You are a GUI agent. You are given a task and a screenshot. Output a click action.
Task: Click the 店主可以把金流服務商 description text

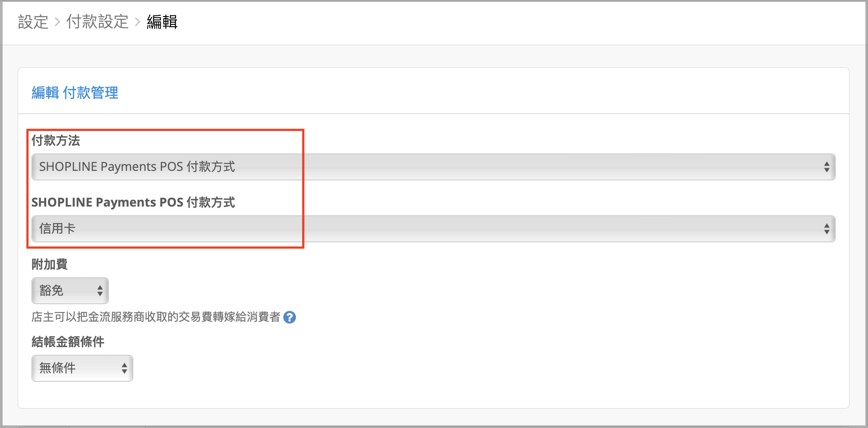pyautogui.click(x=156, y=317)
